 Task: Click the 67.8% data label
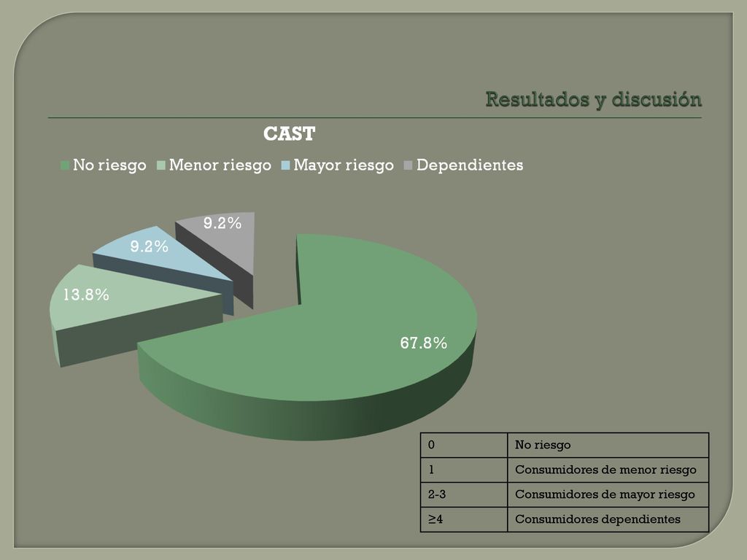(x=424, y=343)
